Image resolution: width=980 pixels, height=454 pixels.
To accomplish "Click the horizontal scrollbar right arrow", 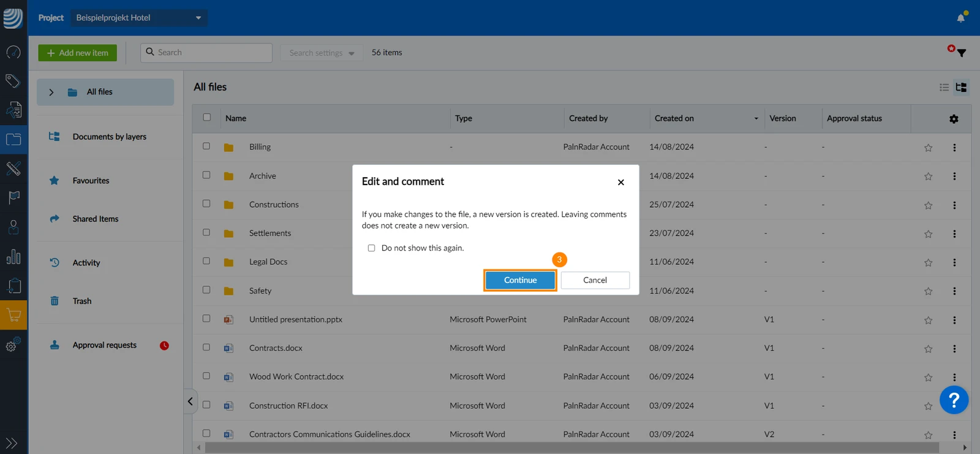I will (965, 448).
